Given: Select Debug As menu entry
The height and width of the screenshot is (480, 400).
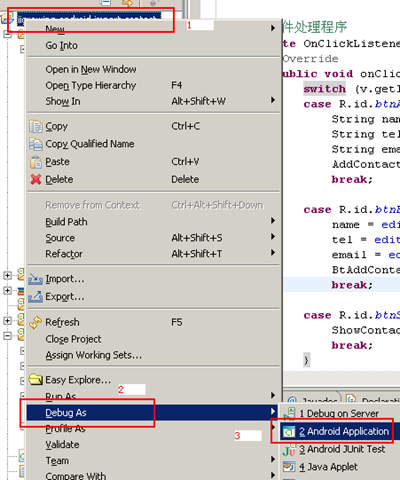Looking at the screenshot, I should click(153, 413).
